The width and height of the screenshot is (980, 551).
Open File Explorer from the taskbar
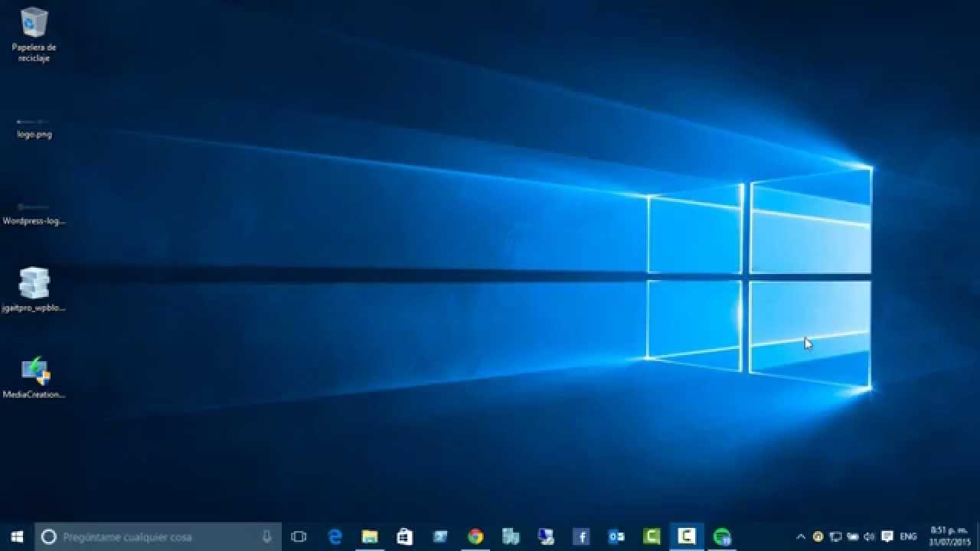click(370, 536)
